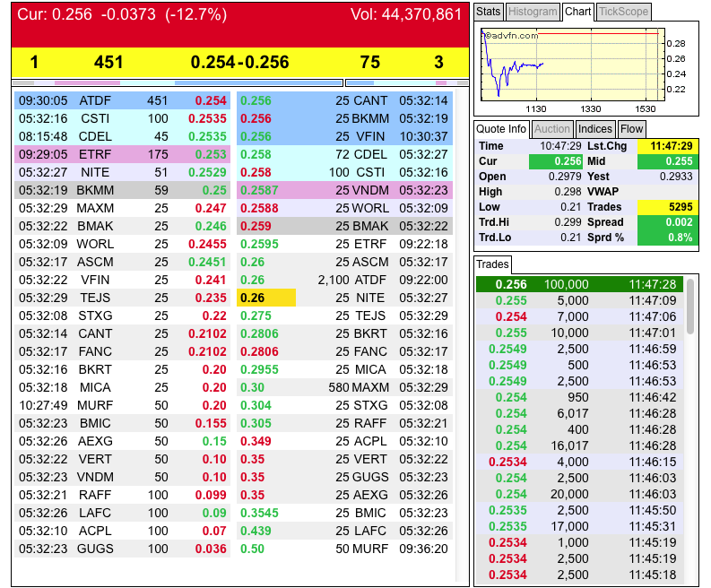
Task: Switch to the Stats tab
Action: (x=488, y=12)
